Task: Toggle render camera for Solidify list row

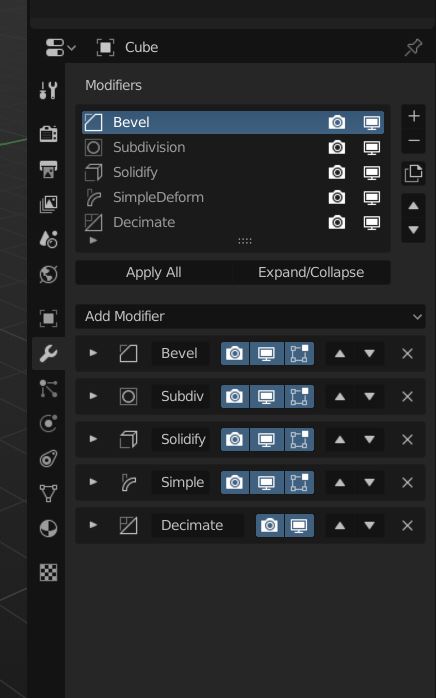Action: [x=337, y=172]
